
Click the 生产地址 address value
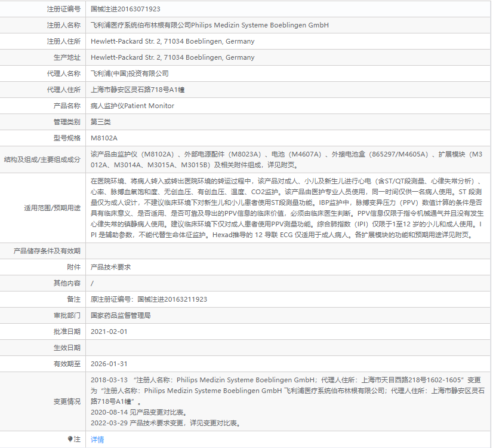(172, 57)
